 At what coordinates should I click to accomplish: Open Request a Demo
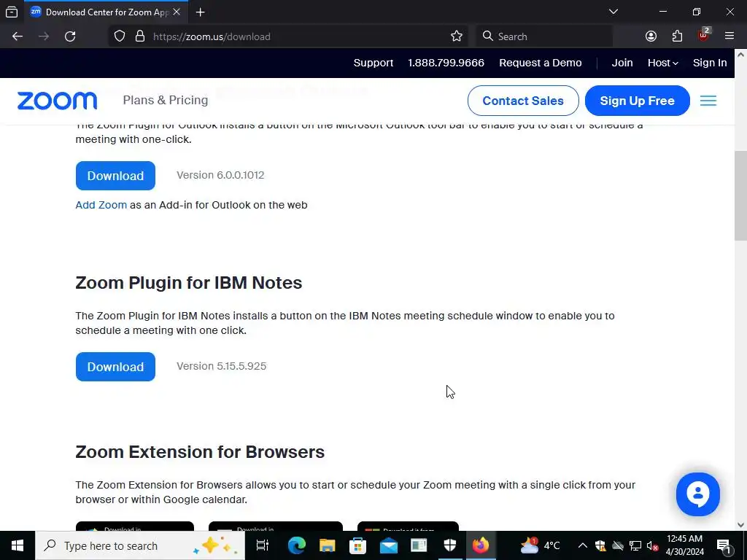tap(541, 63)
